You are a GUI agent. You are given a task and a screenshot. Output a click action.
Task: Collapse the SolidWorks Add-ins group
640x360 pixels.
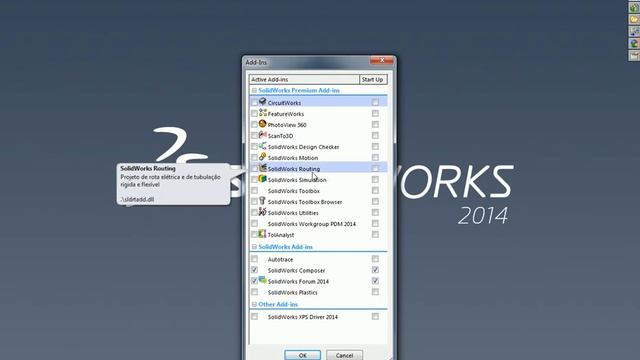click(x=254, y=247)
